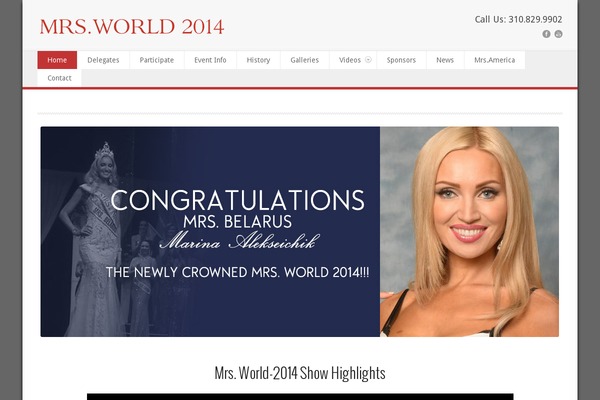Go to the Mrs.America link
This screenshot has height=400, width=600.
(494, 60)
